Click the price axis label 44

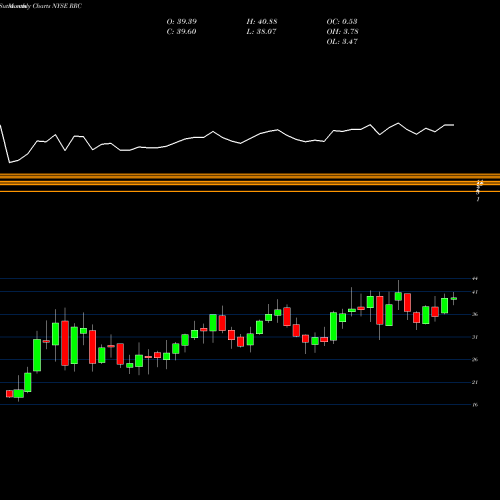(x=475, y=278)
